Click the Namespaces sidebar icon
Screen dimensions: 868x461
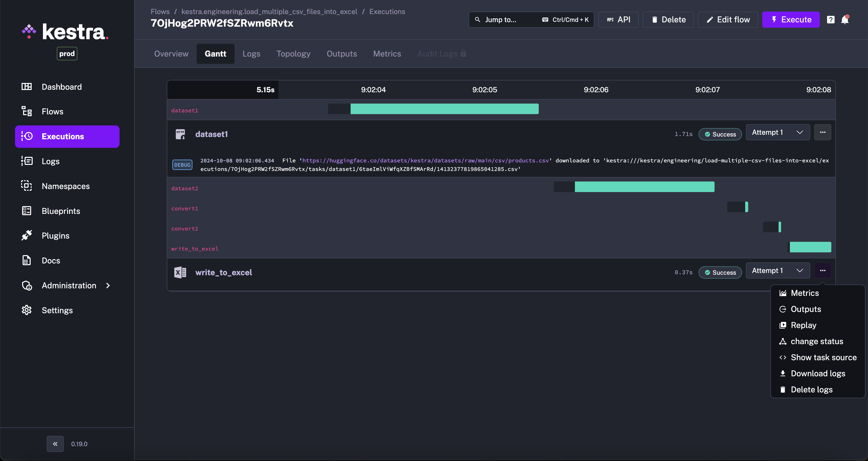[x=27, y=186]
